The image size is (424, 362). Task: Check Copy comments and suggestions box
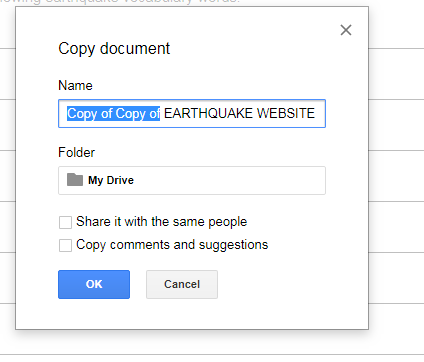[65, 245]
